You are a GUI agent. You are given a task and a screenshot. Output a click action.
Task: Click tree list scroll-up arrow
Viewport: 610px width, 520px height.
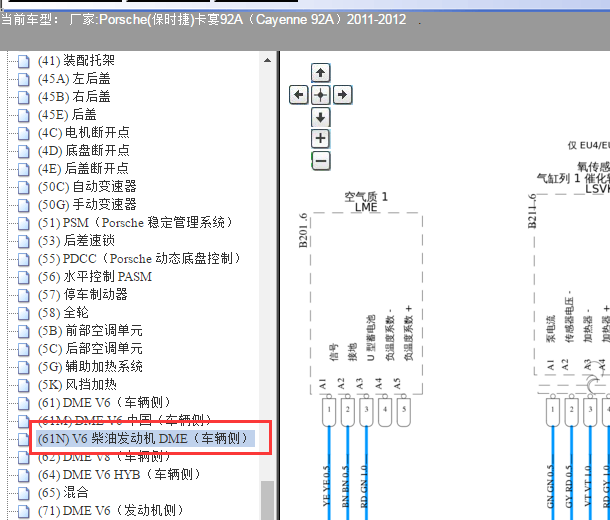267,60
